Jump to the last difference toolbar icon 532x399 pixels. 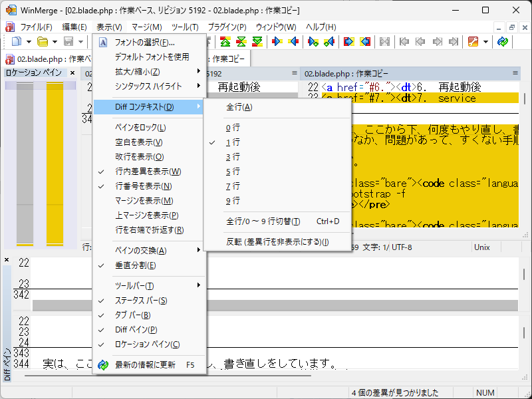[x=257, y=42]
